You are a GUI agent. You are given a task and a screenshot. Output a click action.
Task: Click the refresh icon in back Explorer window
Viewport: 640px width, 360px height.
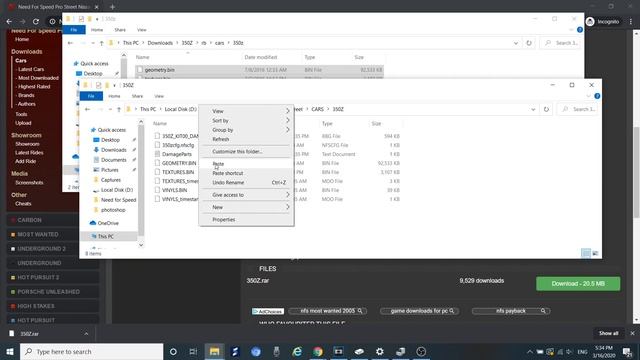[529, 43]
